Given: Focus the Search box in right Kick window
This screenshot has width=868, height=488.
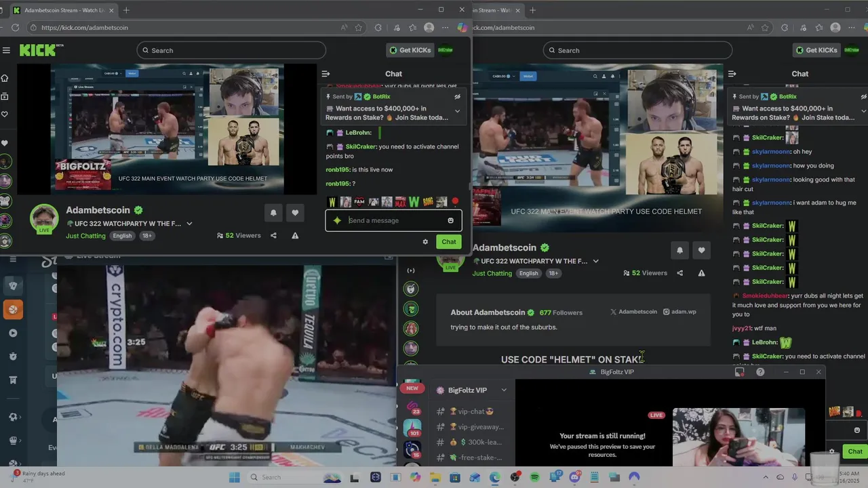Looking at the screenshot, I should (x=637, y=50).
